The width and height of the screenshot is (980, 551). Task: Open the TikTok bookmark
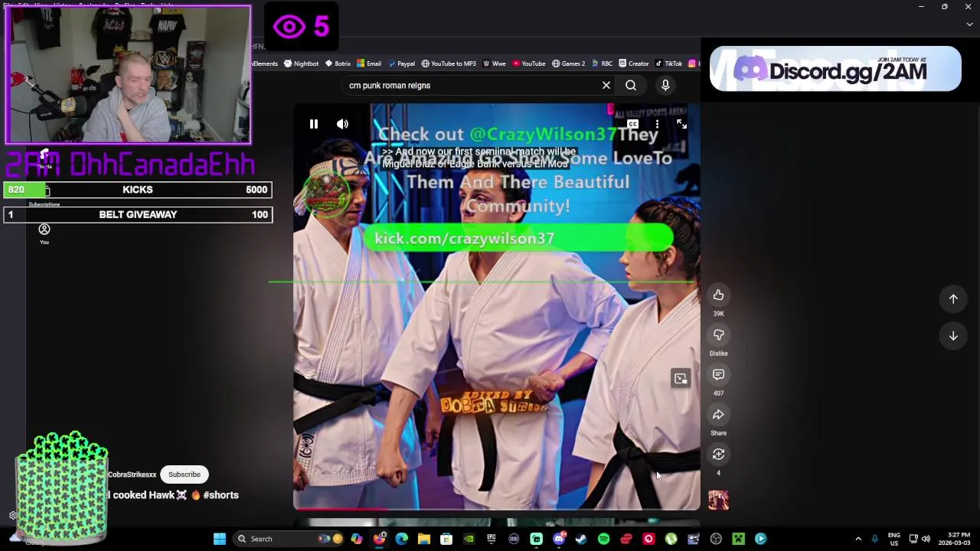point(668,64)
